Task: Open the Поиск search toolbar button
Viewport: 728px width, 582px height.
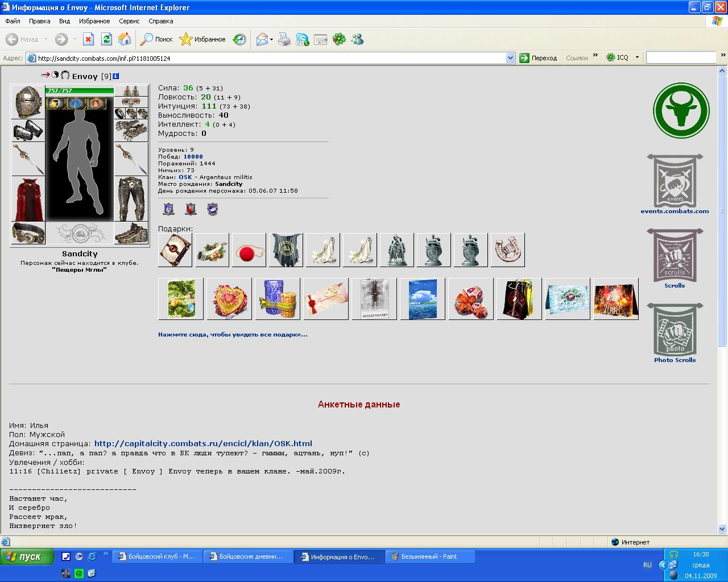Action: (x=157, y=39)
